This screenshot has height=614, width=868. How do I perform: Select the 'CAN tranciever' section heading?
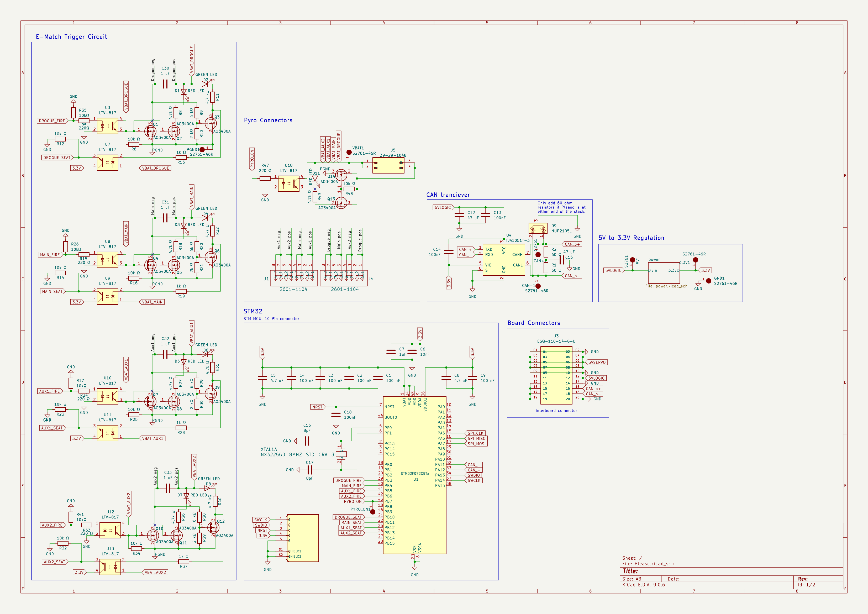pyautogui.click(x=448, y=195)
